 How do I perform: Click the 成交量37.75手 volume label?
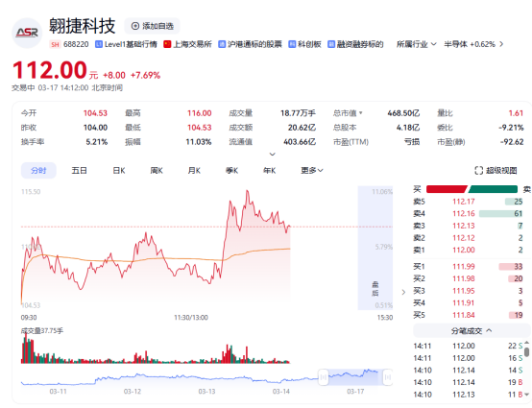pyautogui.click(x=42, y=330)
